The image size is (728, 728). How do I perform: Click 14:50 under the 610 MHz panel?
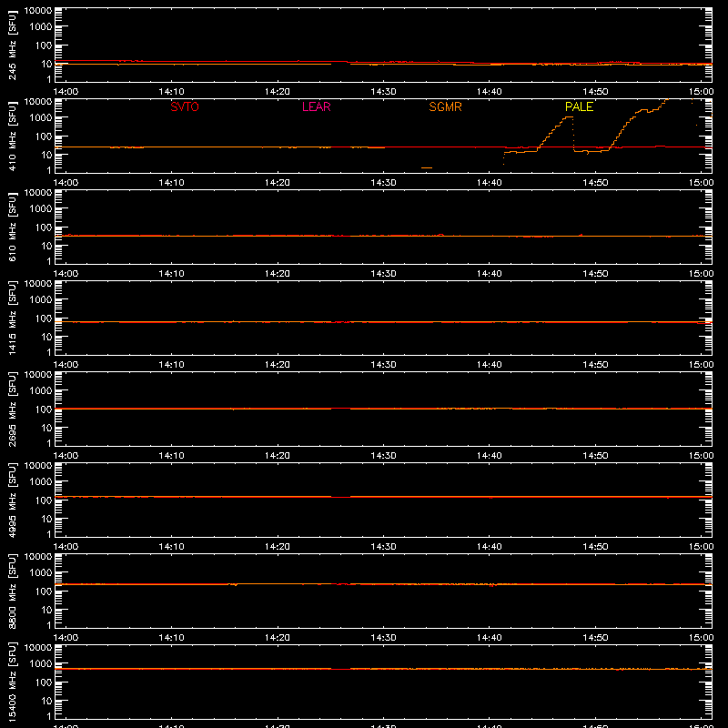(x=595, y=274)
